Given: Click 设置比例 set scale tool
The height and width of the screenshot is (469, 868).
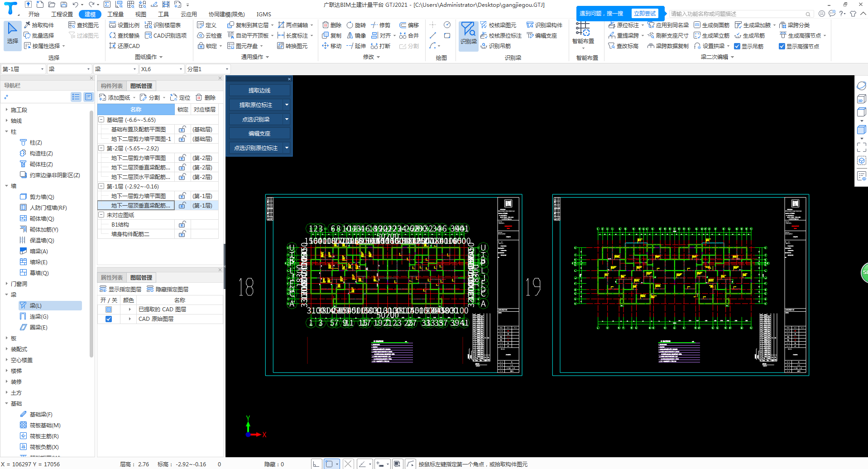Looking at the screenshot, I should (125, 25).
